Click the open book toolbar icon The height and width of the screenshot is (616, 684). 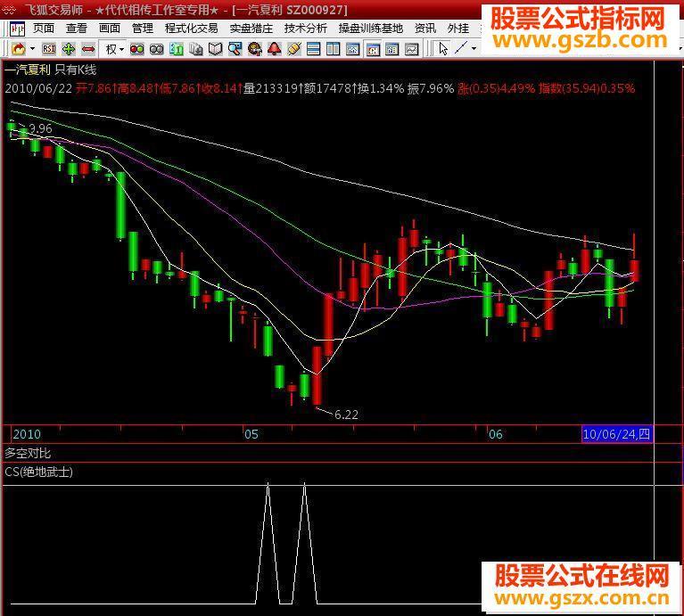(215, 49)
